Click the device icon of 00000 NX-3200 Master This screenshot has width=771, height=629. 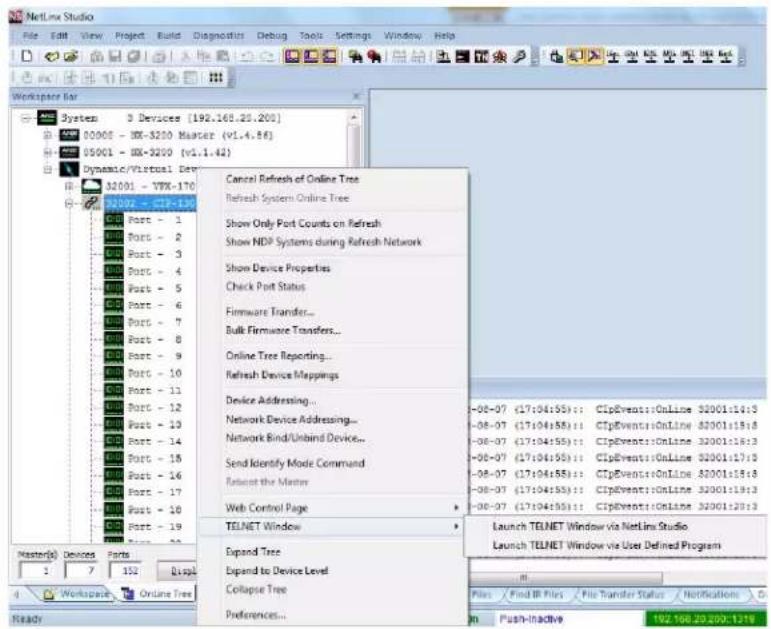point(69,135)
